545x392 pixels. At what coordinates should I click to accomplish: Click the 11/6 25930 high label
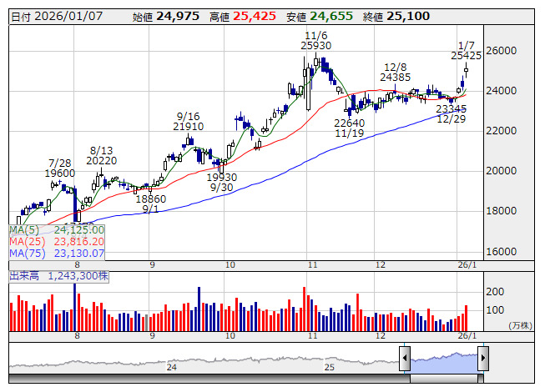coord(316,41)
